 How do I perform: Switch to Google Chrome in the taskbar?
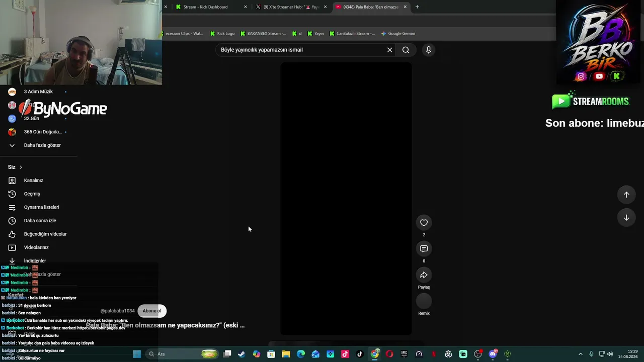click(x=375, y=354)
